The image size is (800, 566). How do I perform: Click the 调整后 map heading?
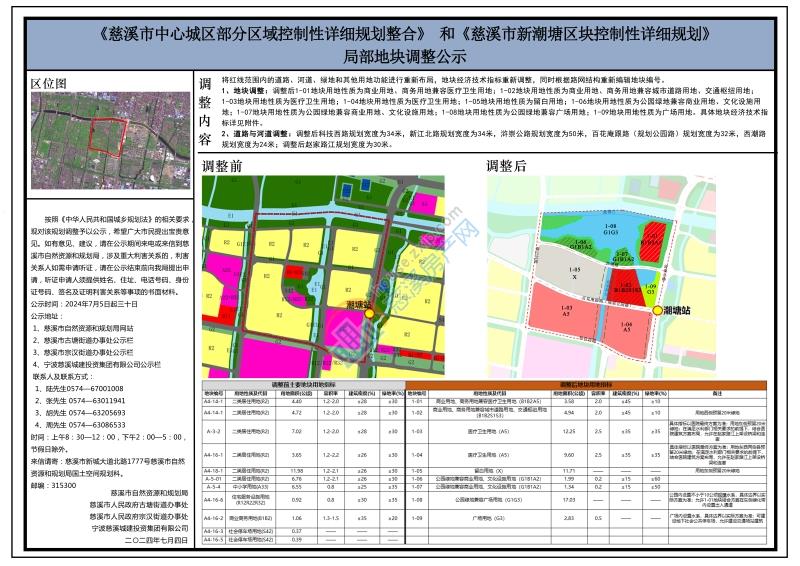point(506,166)
